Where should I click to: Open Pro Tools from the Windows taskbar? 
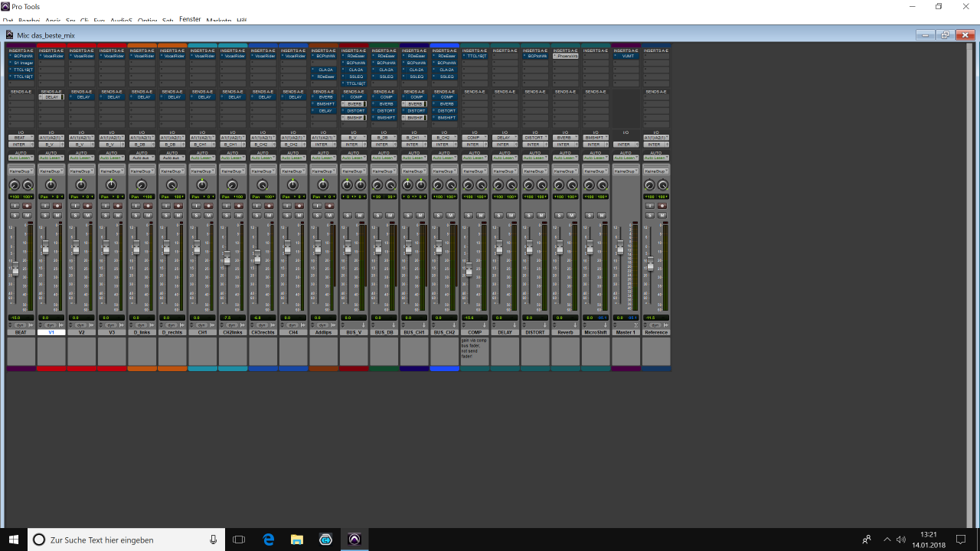tap(354, 540)
